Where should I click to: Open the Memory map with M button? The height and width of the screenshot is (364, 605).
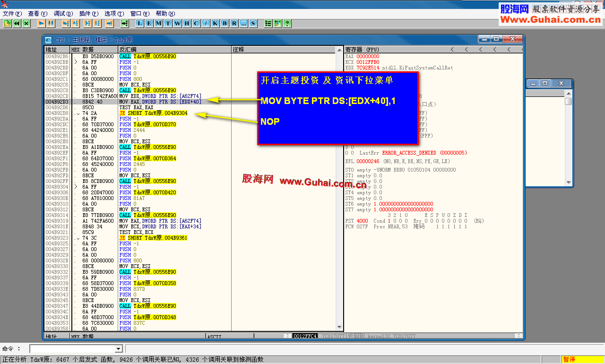(159, 23)
